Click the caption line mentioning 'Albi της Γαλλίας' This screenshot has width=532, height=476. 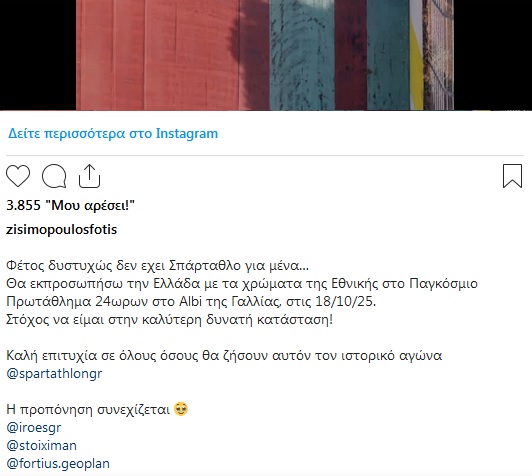pos(191,301)
